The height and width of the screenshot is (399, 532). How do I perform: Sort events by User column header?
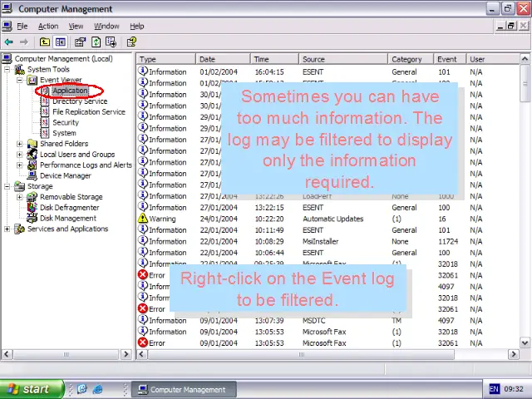[x=493, y=59]
